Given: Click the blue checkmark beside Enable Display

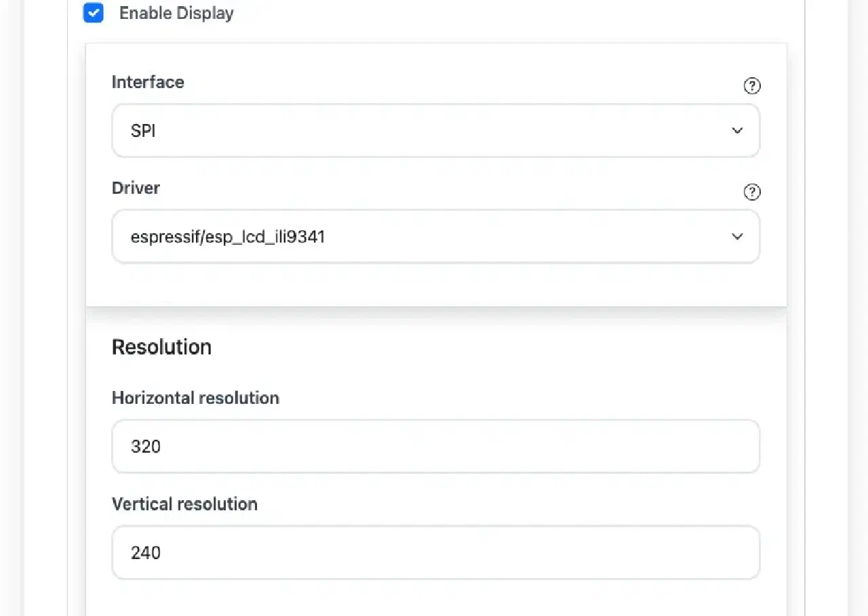Looking at the screenshot, I should coord(94,13).
